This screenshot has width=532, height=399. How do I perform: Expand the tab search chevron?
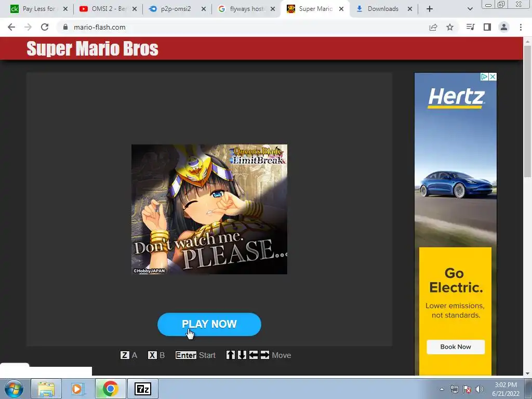point(470,9)
